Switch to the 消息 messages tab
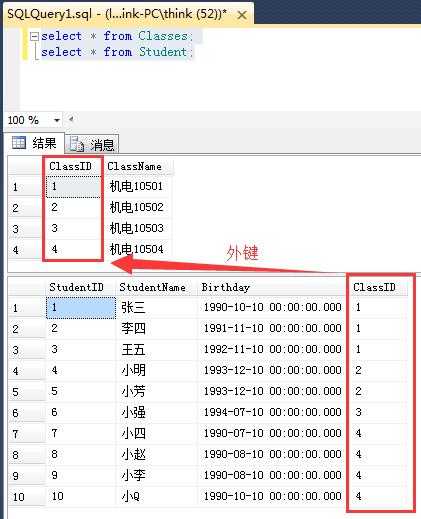Screen dimensions: 421x519 92,144
